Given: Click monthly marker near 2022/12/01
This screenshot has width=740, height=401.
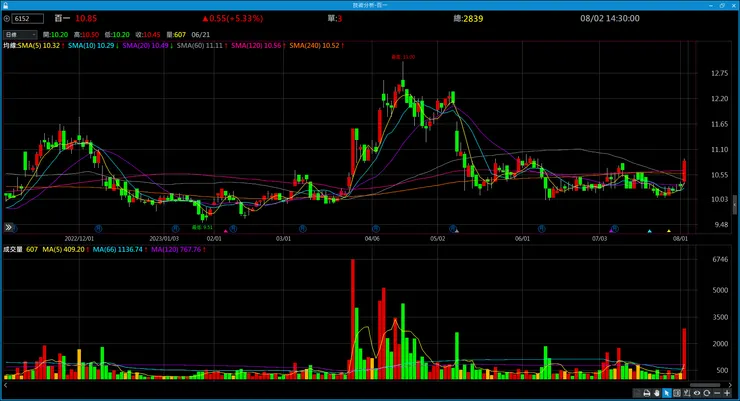Looking at the screenshot, I should pyautogui.click(x=98, y=228).
